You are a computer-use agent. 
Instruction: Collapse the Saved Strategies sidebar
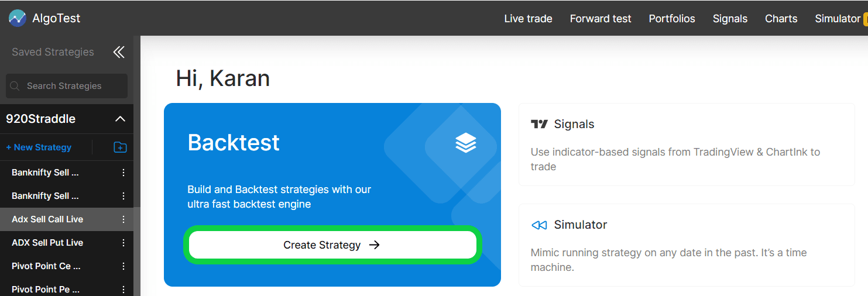(x=119, y=52)
